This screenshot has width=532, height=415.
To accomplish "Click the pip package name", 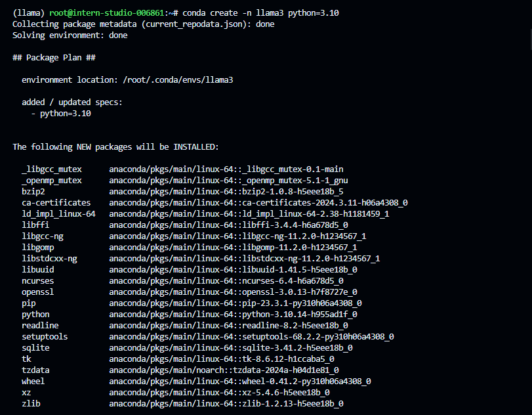I will tap(28, 303).
